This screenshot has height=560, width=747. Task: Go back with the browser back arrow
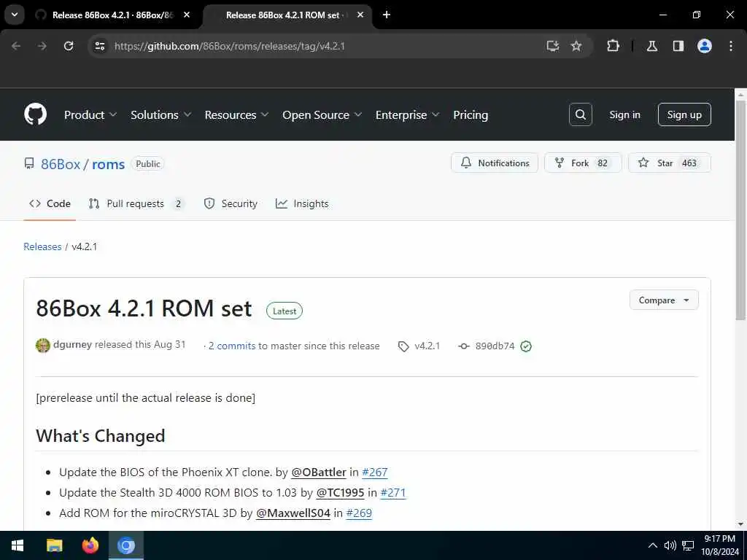16,46
